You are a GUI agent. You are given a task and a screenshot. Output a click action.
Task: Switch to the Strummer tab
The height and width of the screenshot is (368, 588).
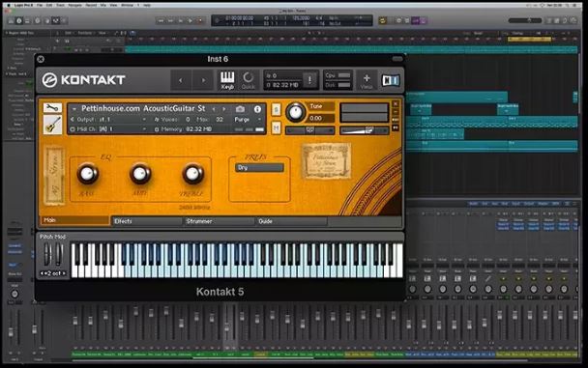219,221
